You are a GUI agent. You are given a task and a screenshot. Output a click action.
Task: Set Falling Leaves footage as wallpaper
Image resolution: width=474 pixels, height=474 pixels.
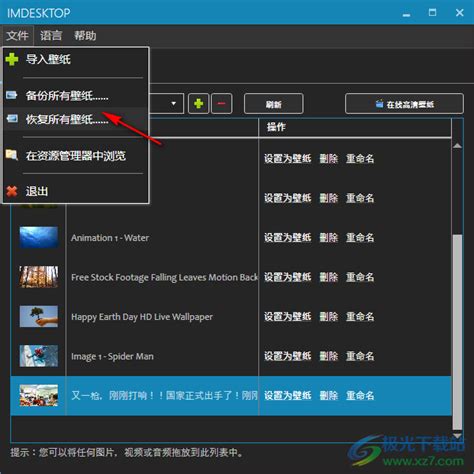point(288,277)
